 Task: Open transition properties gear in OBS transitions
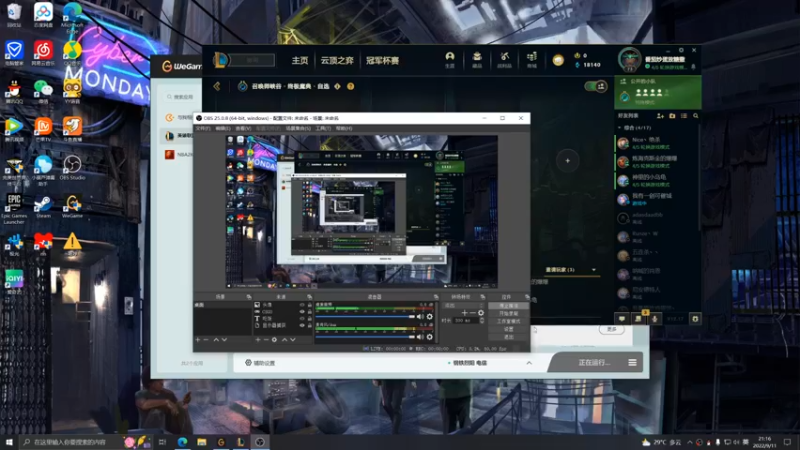tap(481, 313)
